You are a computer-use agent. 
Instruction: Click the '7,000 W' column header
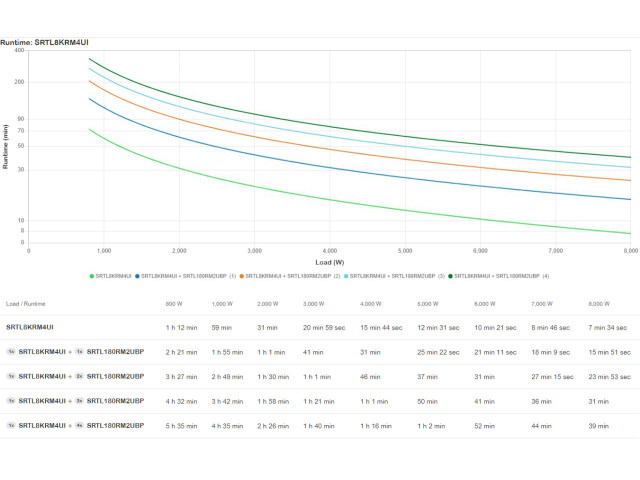tap(542, 304)
